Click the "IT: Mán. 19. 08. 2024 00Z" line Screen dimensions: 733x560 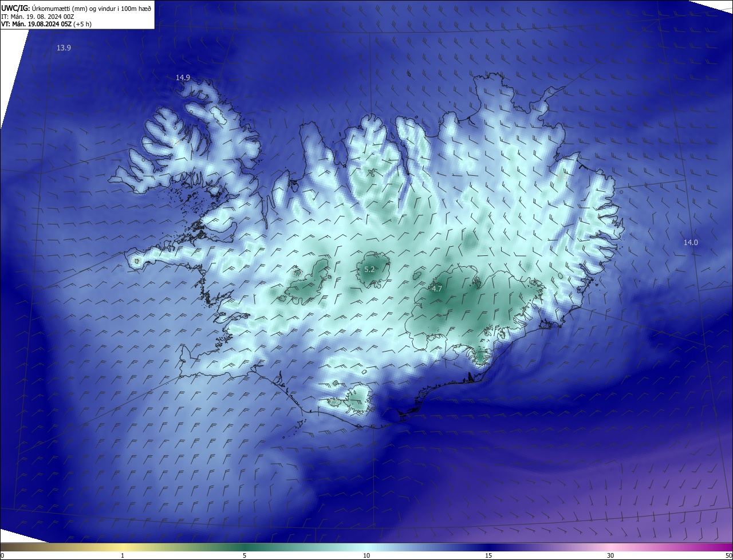[x=38, y=17]
